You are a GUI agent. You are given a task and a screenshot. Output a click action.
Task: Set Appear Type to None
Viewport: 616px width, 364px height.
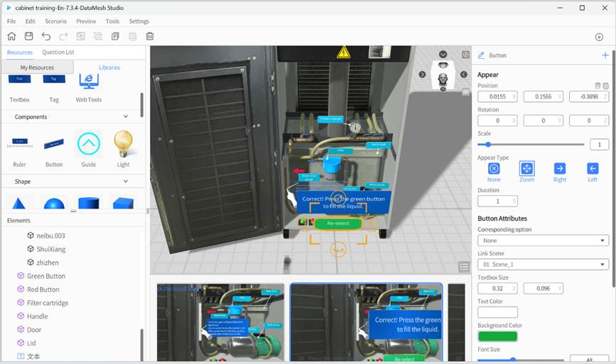pos(494,169)
